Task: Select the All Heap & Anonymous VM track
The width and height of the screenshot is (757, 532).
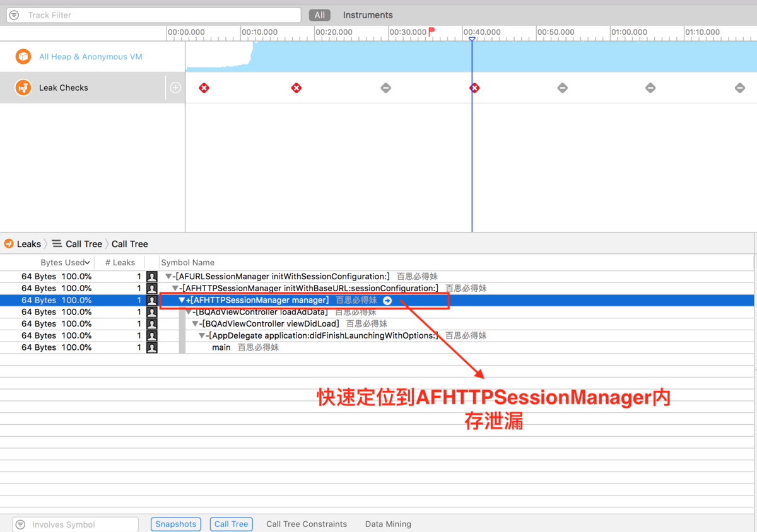Action: pos(92,57)
